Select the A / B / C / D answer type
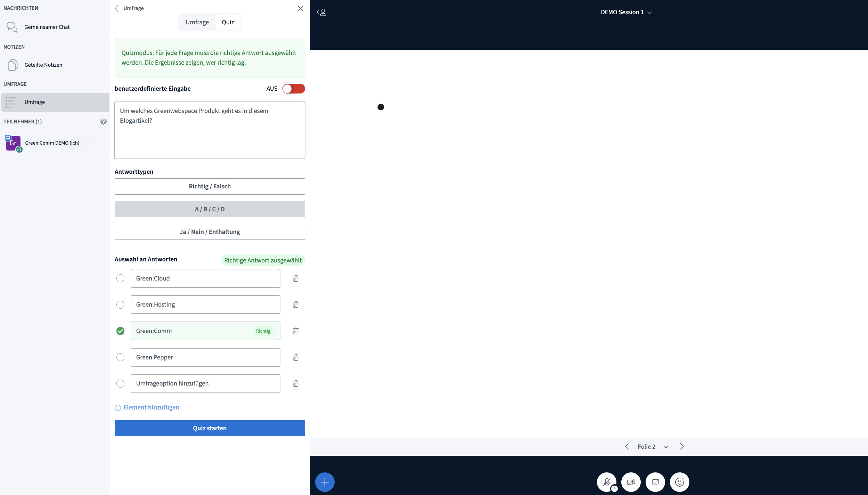This screenshot has width=868, height=495. tap(210, 209)
